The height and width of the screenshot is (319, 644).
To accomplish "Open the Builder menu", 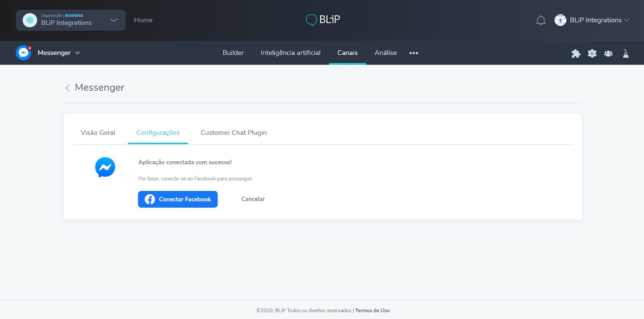I will tap(233, 53).
